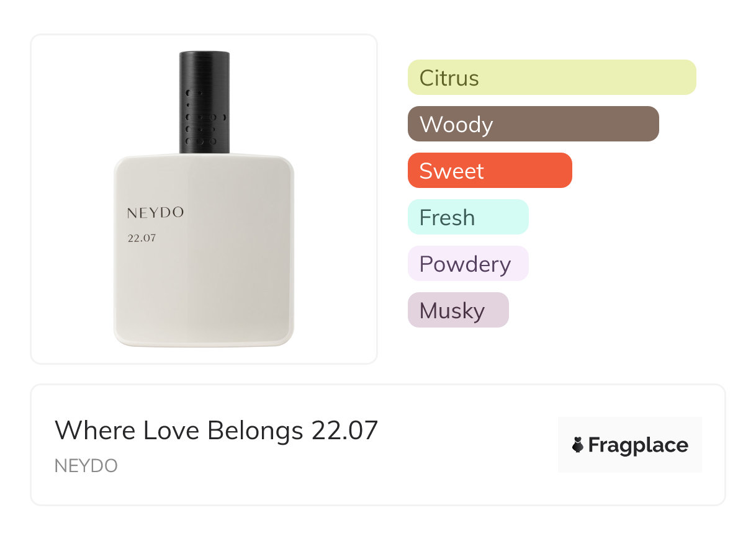Screen dimensions: 756x536
Task: Click the word Musky in the bottom bar
Action: (451, 311)
